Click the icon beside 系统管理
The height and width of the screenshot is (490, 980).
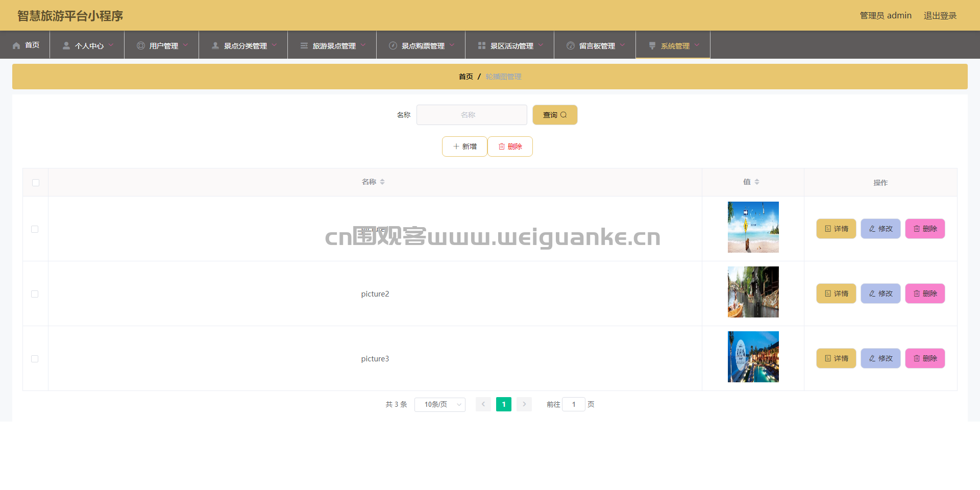[x=652, y=45]
